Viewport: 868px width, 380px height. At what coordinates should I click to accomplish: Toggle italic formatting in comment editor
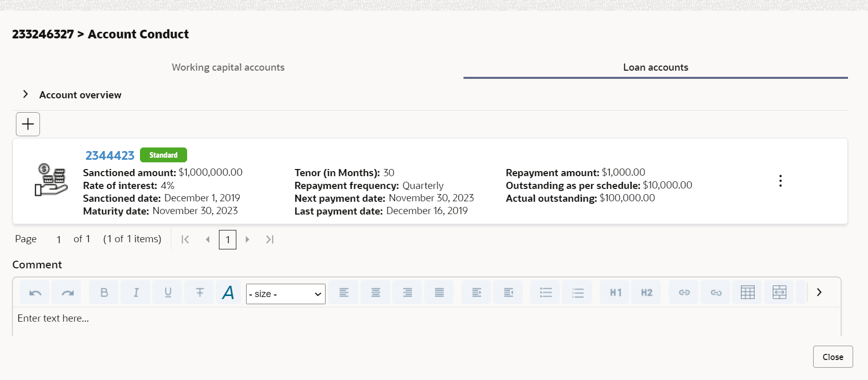pyautogui.click(x=136, y=292)
